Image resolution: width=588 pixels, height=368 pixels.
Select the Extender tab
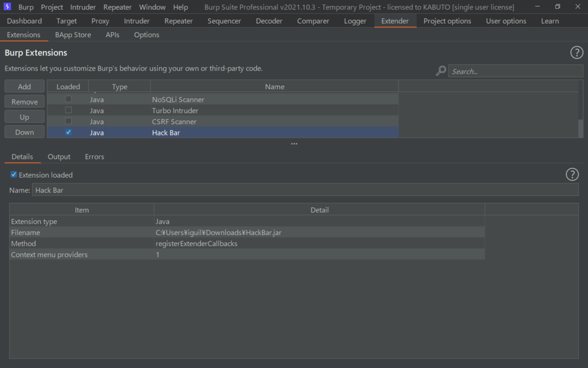point(395,21)
